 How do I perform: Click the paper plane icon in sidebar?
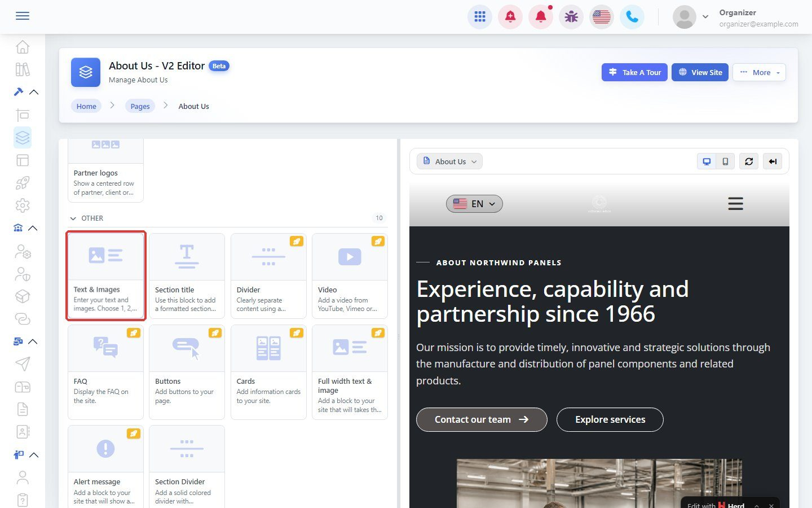point(23,364)
